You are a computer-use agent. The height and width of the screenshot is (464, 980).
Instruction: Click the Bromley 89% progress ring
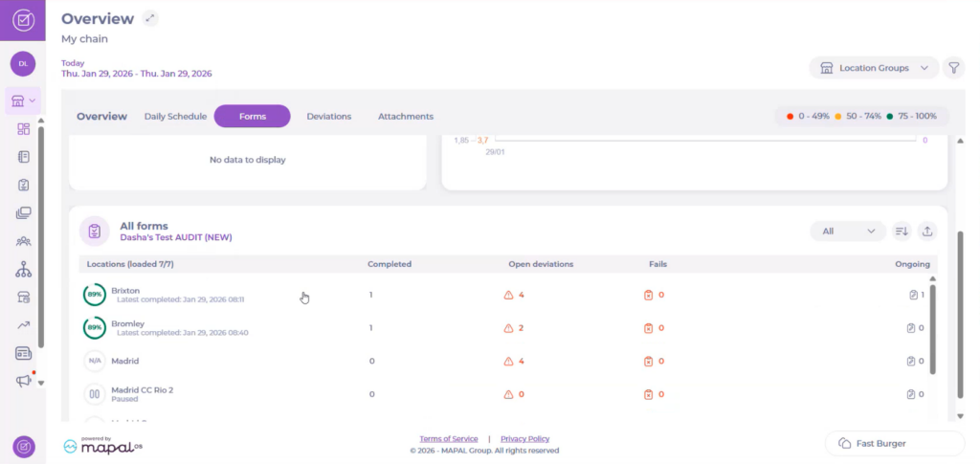coord(94,328)
